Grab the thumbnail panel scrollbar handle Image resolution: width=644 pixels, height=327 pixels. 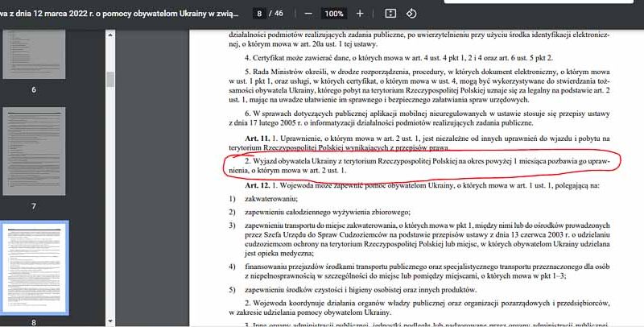(x=110, y=79)
